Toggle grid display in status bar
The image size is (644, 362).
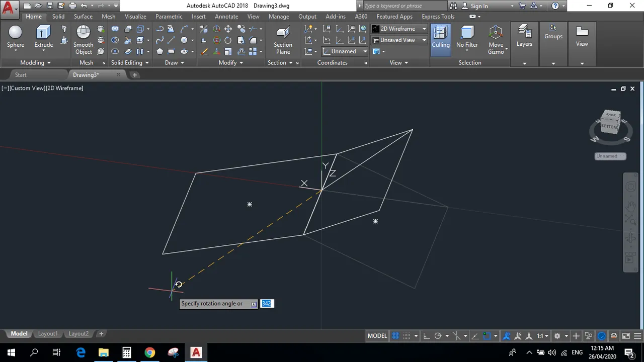click(x=395, y=336)
